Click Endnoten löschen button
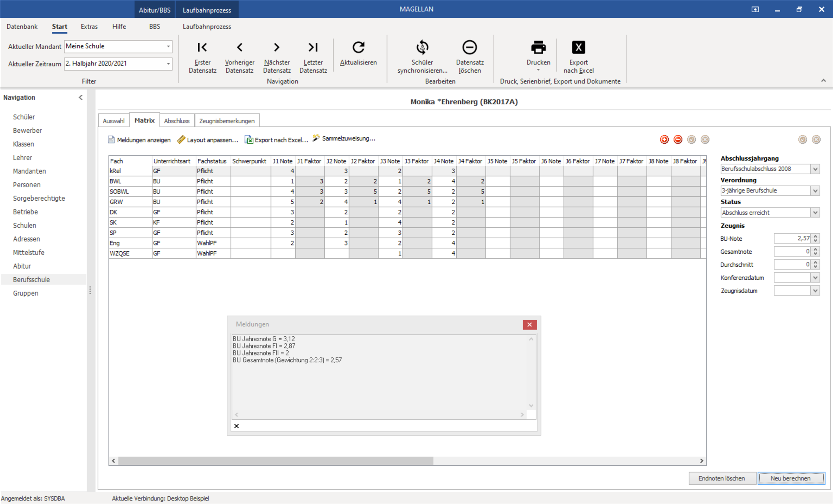833x504 pixels. tap(722, 478)
